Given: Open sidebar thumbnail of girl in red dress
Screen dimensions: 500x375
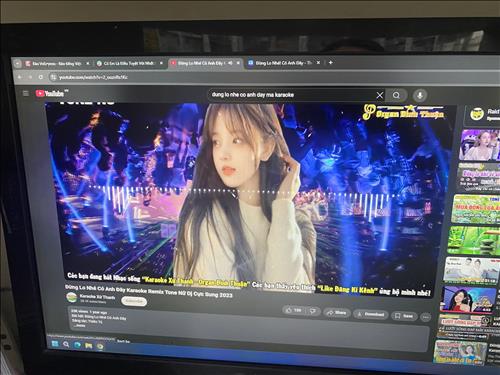Looking at the screenshot, I should tap(468, 299).
